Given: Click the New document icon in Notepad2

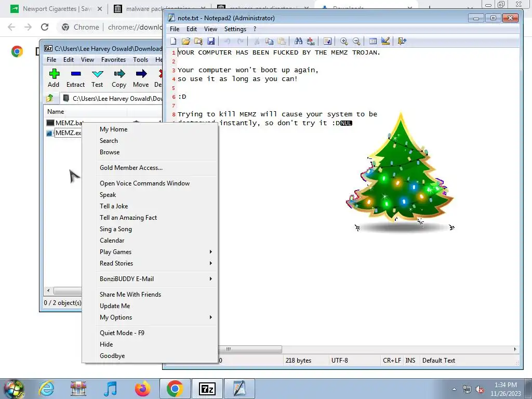Looking at the screenshot, I should (174, 41).
